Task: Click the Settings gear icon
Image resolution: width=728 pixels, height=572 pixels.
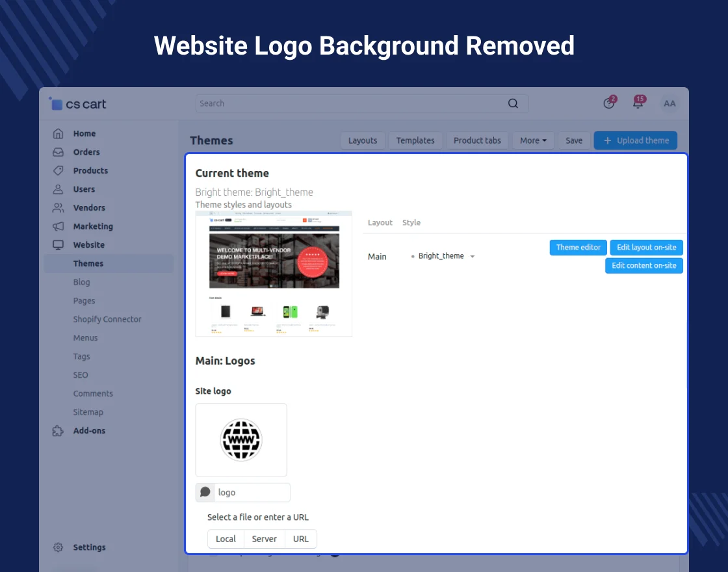Action: [58, 547]
